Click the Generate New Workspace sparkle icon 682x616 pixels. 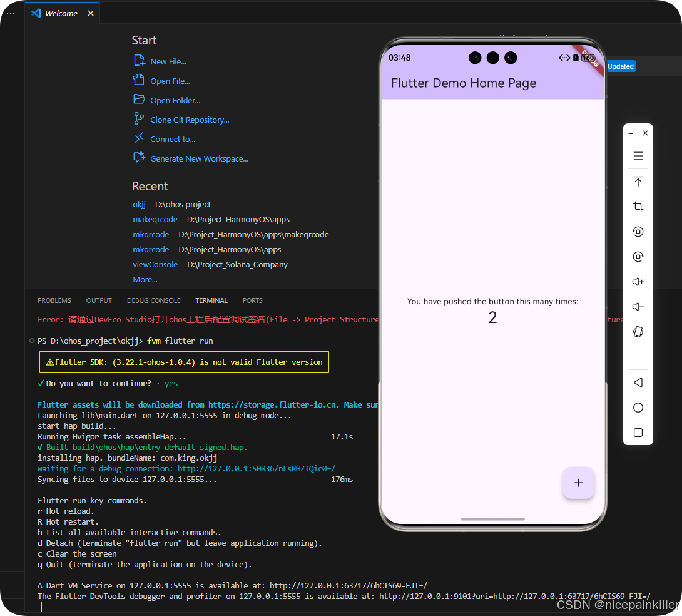point(139,157)
